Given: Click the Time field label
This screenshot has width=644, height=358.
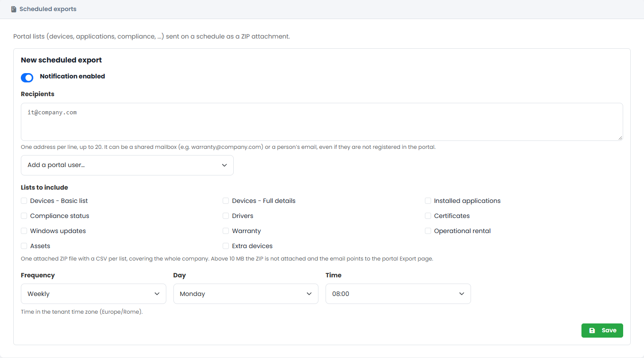Looking at the screenshot, I should (x=334, y=275).
